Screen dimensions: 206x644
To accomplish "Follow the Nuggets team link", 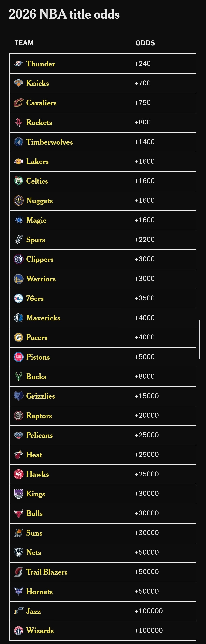I will 40,201.
